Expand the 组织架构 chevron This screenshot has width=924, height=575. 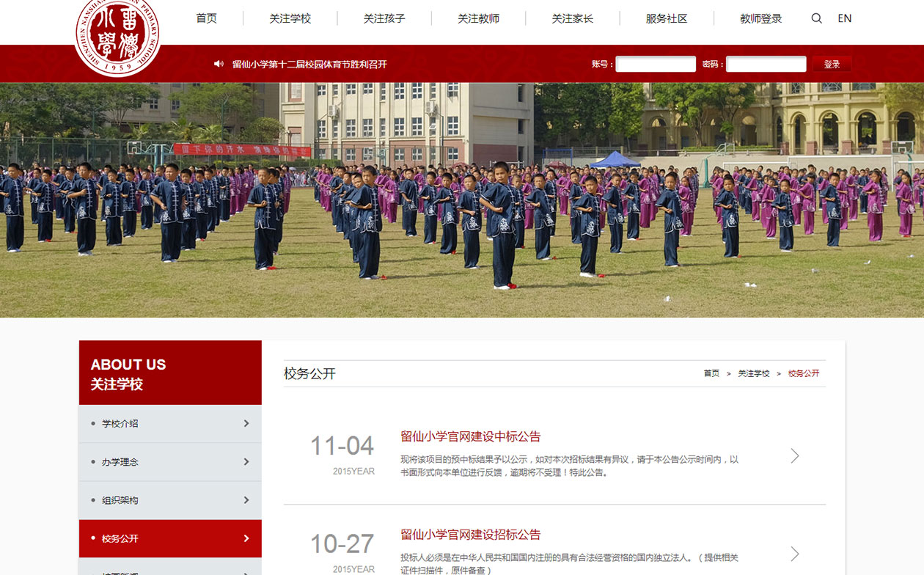[x=246, y=500]
